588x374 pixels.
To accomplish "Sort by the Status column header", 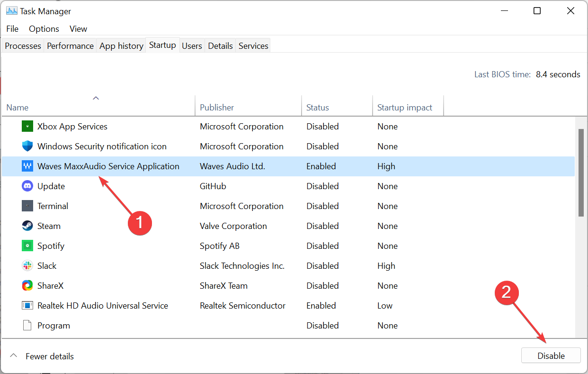I will [337, 105].
